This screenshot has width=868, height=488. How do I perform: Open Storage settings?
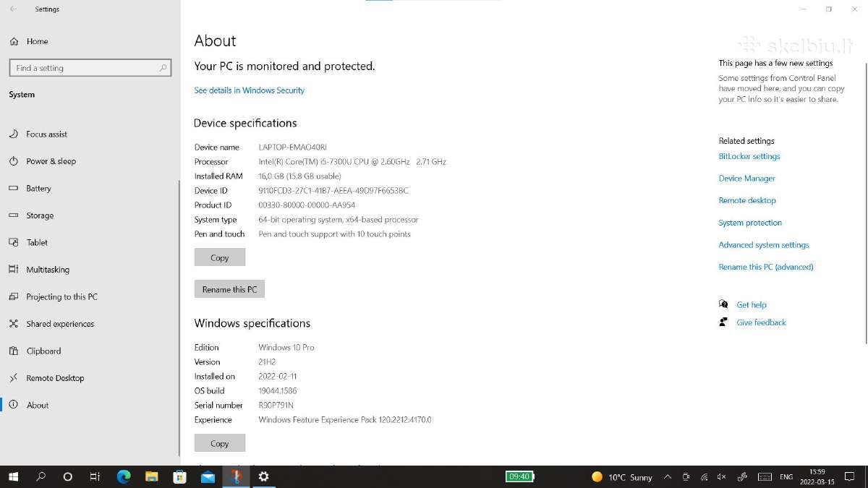point(40,215)
